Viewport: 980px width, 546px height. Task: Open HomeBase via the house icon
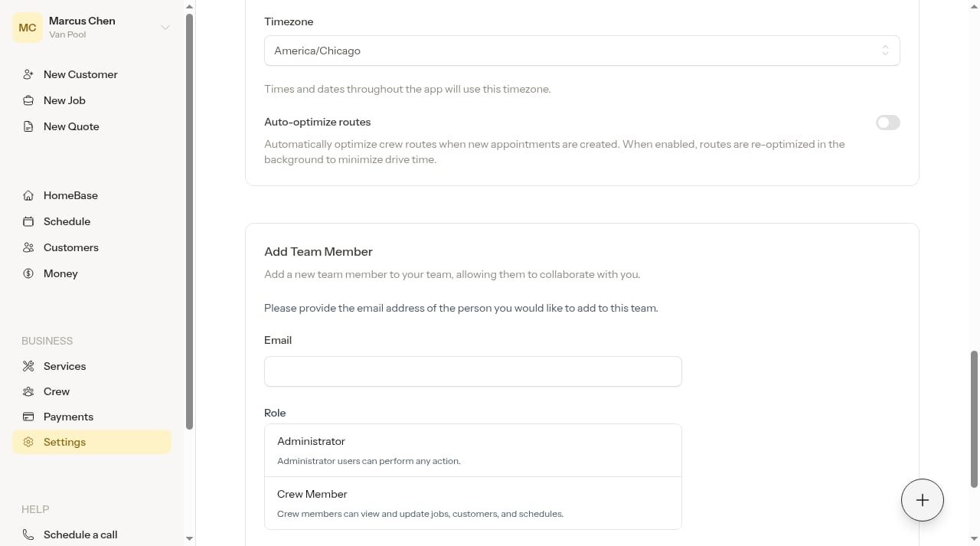[x=28, y=195]
